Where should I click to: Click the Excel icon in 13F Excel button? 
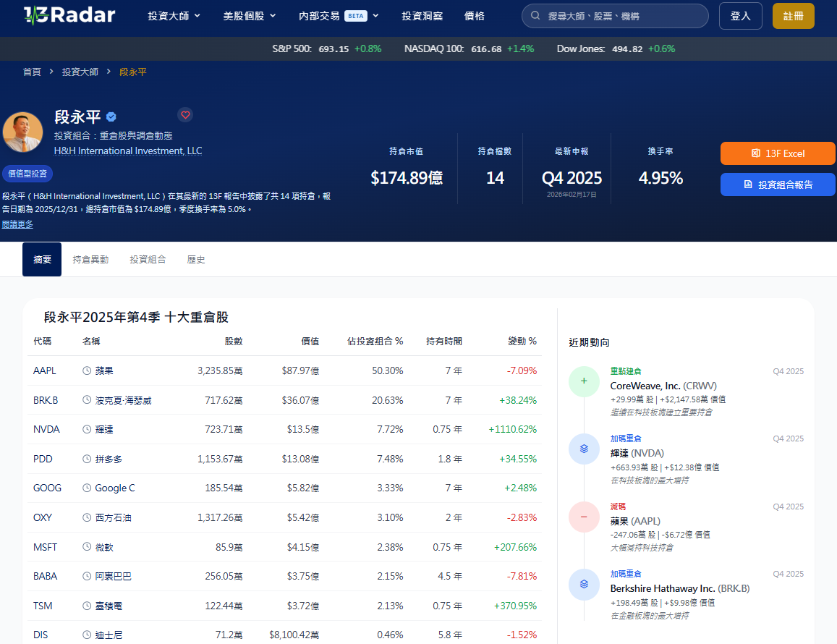click(756, 153)
